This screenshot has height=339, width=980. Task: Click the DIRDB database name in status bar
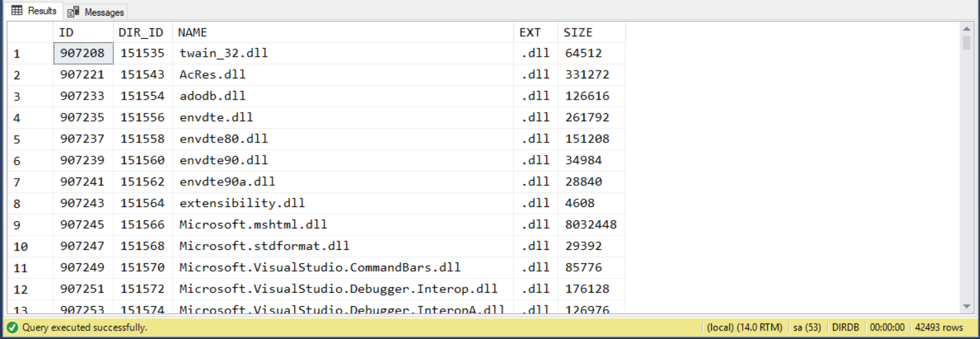tap(845, 328)
